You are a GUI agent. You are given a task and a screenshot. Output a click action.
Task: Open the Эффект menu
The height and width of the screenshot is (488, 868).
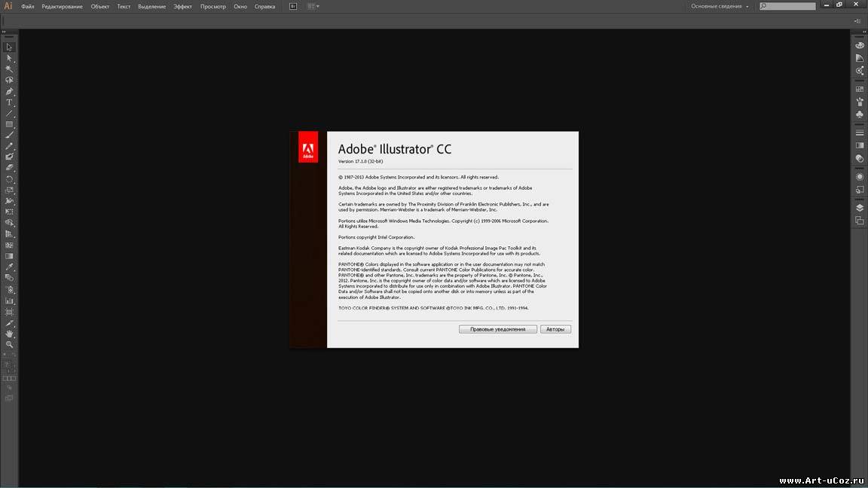coord(182,7)
